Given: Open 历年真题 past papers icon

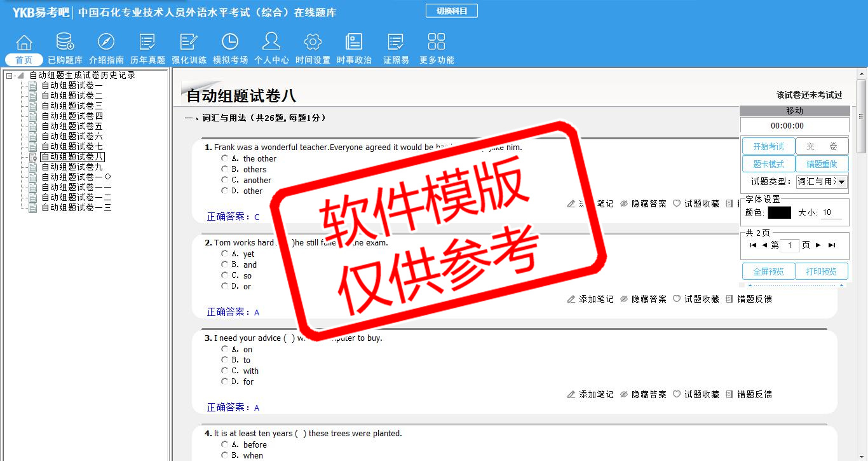Looking at the screenshot, I should 147,43.
